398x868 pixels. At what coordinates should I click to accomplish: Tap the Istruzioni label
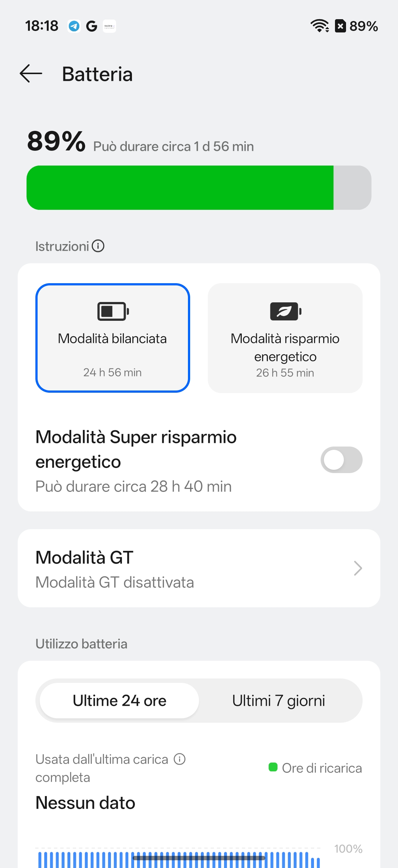pyautogui.click(x=62, y=246)
